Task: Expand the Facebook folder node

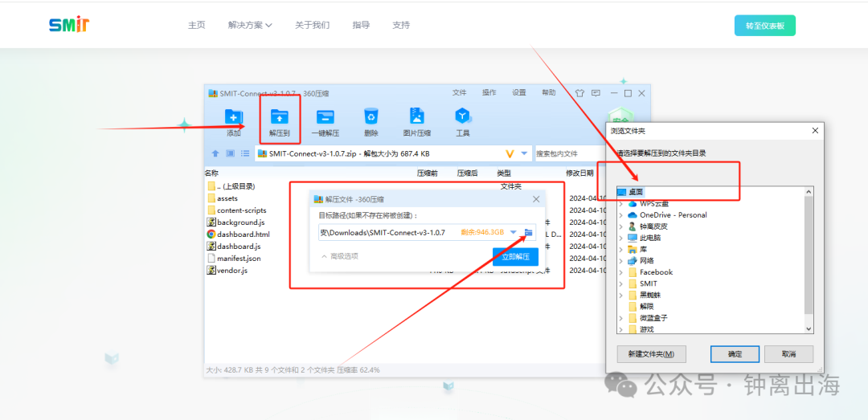Action: 621,271
